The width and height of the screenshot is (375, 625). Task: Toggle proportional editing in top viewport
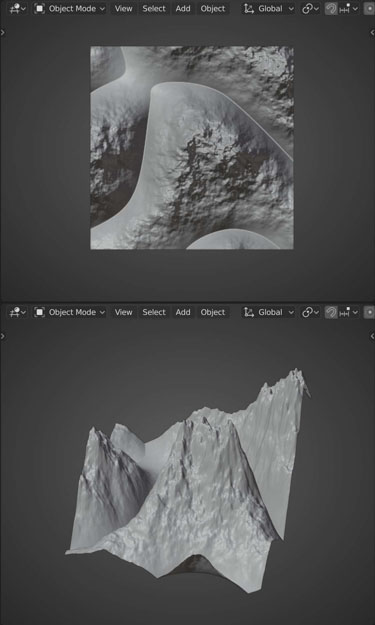coord(370,8)
